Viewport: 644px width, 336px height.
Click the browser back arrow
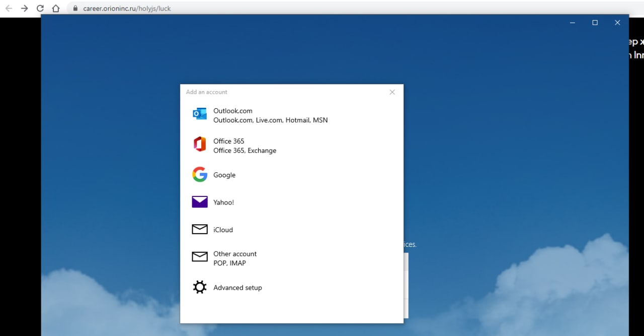[9, 8]
